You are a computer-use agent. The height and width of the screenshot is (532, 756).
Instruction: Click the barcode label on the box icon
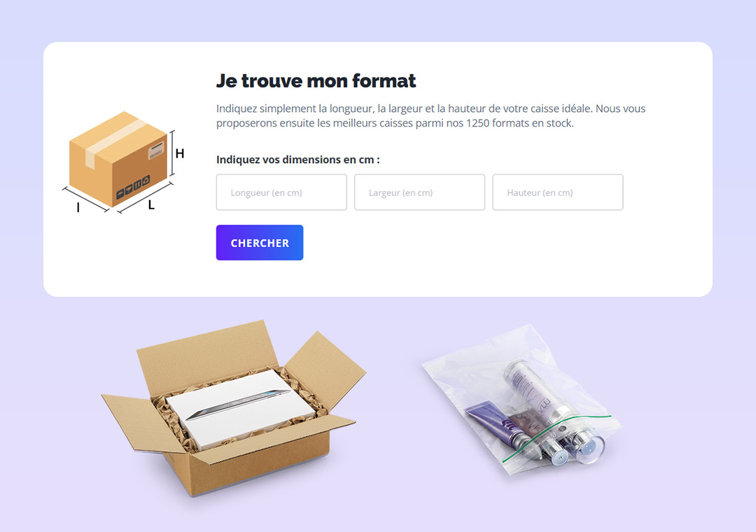click(155, 150)
